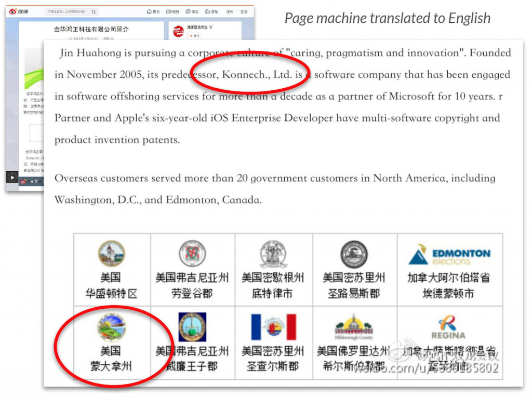Click the 底特律市 label text
Image resolution: width=532 pixels, height=397 pixels.
tap(272, 293)
